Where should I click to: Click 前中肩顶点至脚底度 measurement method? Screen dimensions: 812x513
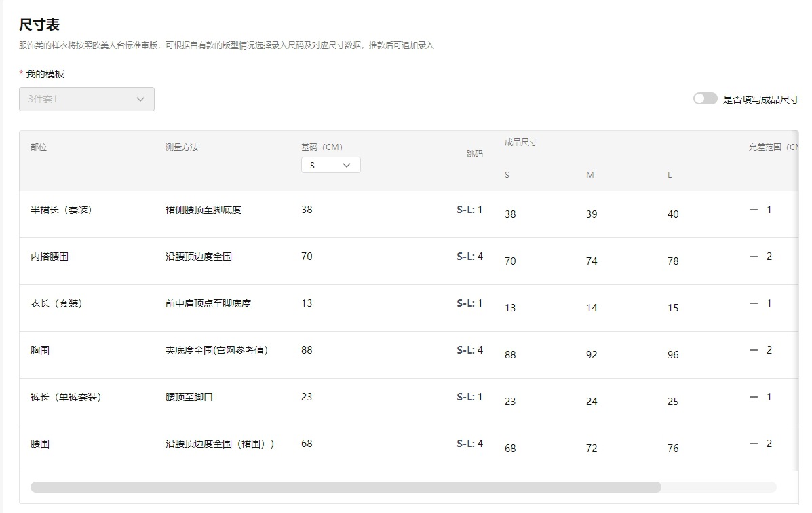(x=208, y=303)
